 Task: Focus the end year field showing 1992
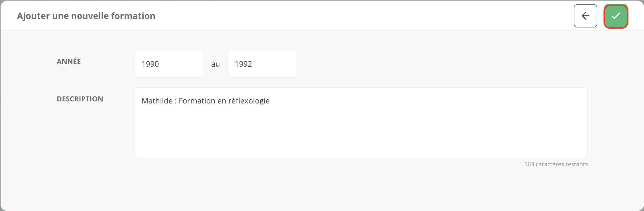pos(262,64)
